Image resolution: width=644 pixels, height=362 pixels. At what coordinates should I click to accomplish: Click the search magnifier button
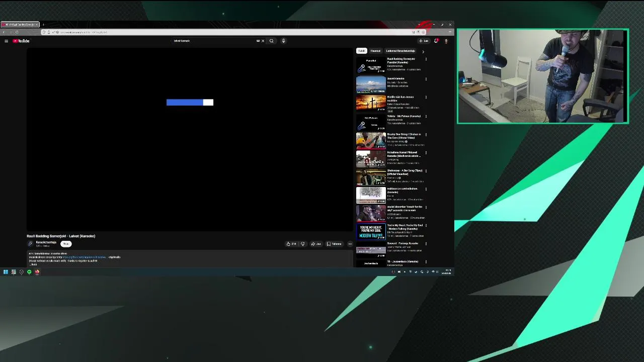click(x=272, y=41)
